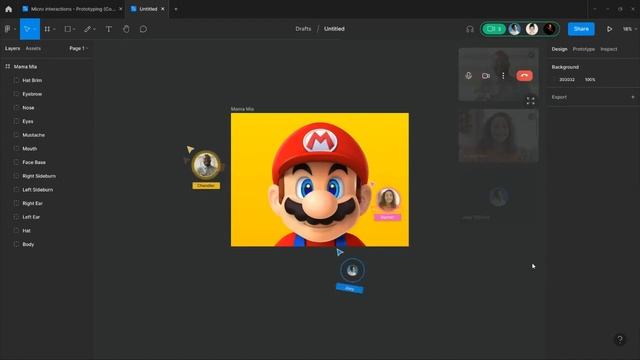Open a new tab with plus

pyautogui.click(x=176, y=9)
